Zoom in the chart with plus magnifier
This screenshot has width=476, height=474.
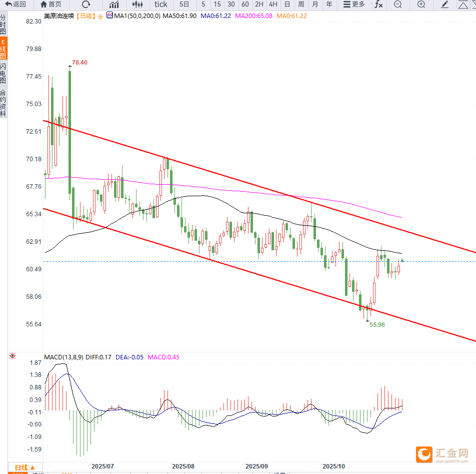(421, 4)
